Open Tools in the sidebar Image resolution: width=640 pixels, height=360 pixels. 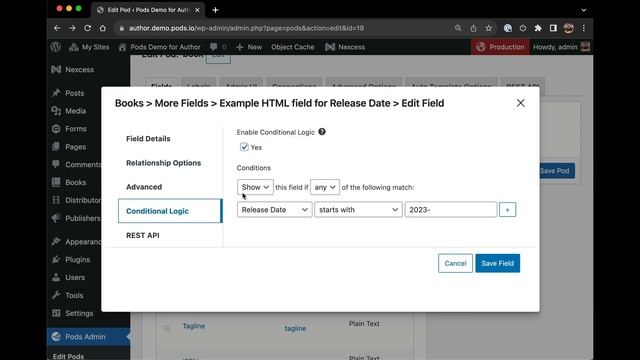74,295
